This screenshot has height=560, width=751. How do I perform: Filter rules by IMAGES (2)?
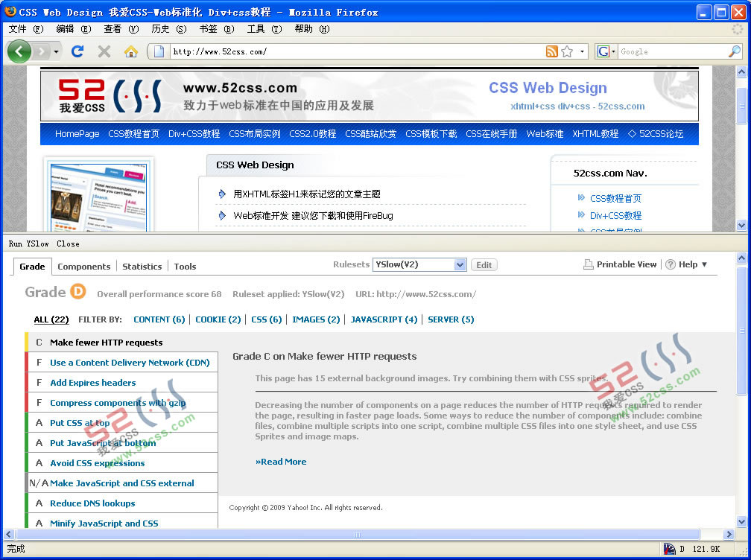pyautogui.click(x=316, y=319)
